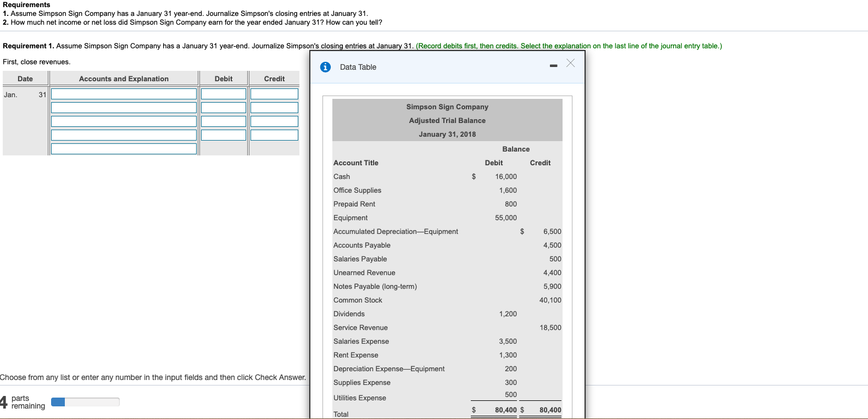The height and width of the screenshot is (419, 868).
Task: Click the January 31, 2018 date heading
Action: pyautogui.click(x=447, y=134)
